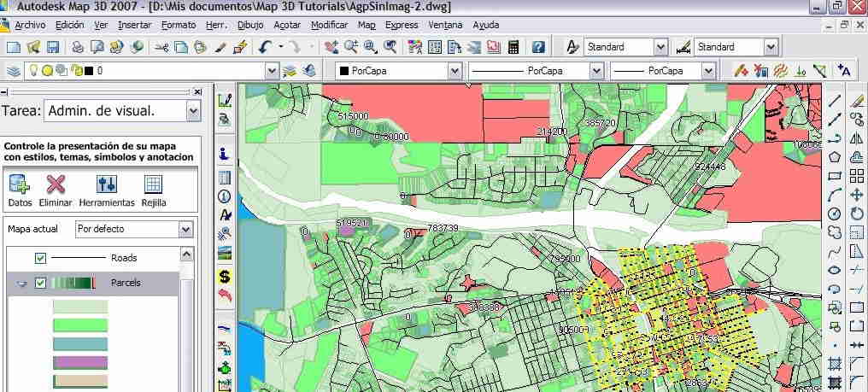Select the Polygon draw tool
This screenshot has width=868, height=392.
835,157
